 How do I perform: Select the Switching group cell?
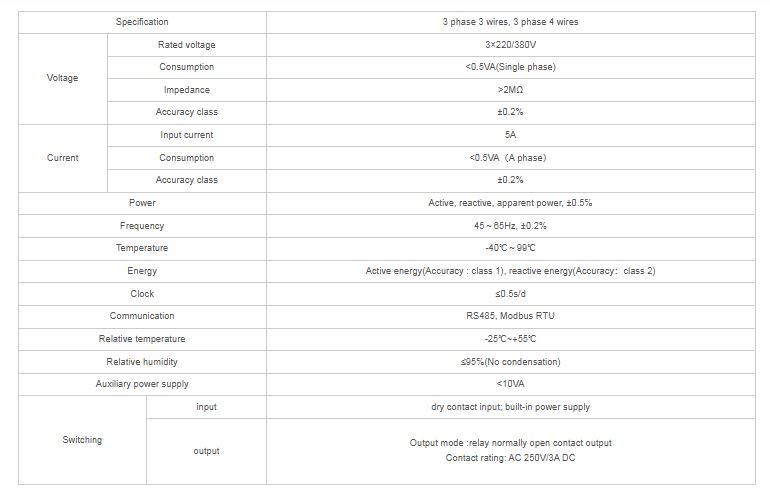82,440
